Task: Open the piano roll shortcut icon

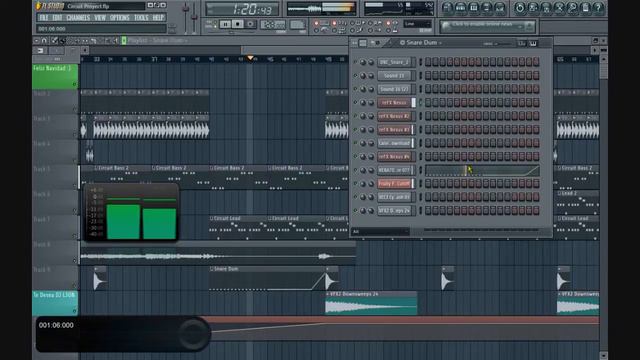Action: click(473, 7)
